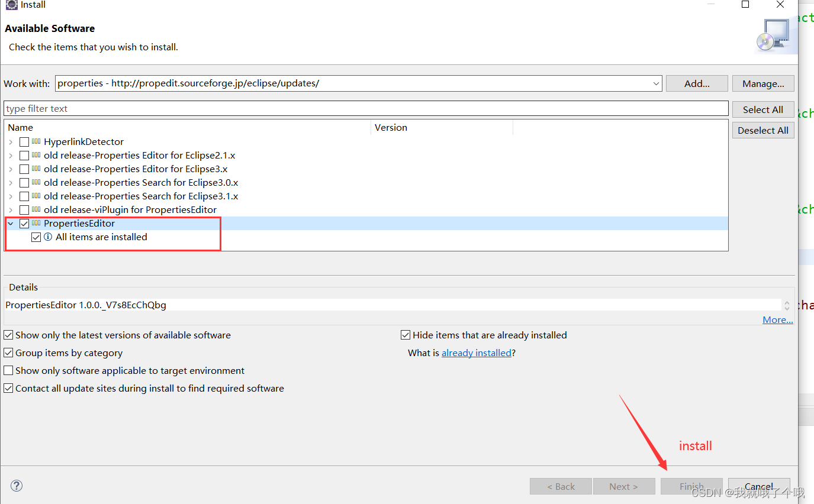Screen dimensions: 814x504
Task: Check old release-viPlugin for PropertiesEditor box
Action: 24,210
